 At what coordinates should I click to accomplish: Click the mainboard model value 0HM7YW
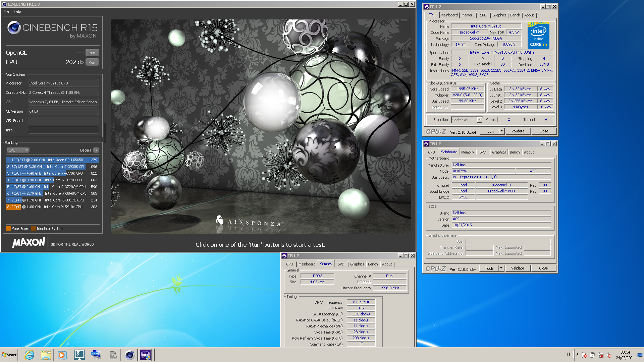click(483, 171)
